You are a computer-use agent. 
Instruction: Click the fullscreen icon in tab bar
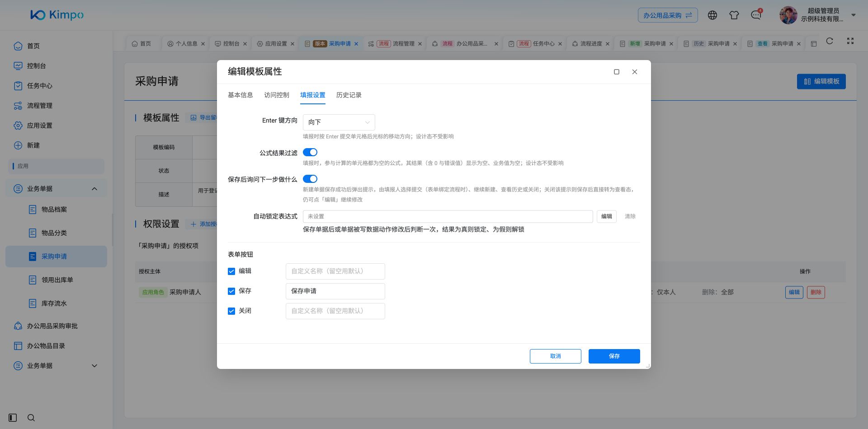click(850, 41)
